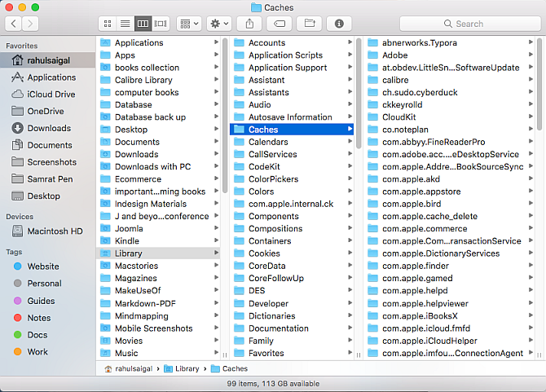Select the red Website tag

(42, 266)
